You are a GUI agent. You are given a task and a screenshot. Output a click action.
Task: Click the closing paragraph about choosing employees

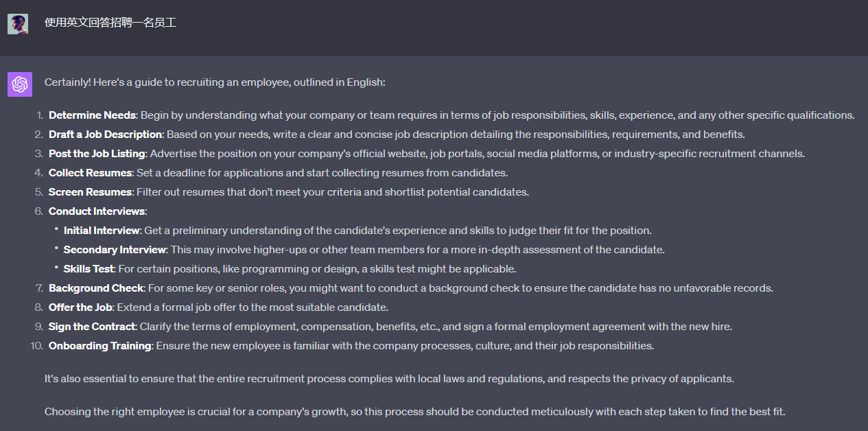[414, 412]
